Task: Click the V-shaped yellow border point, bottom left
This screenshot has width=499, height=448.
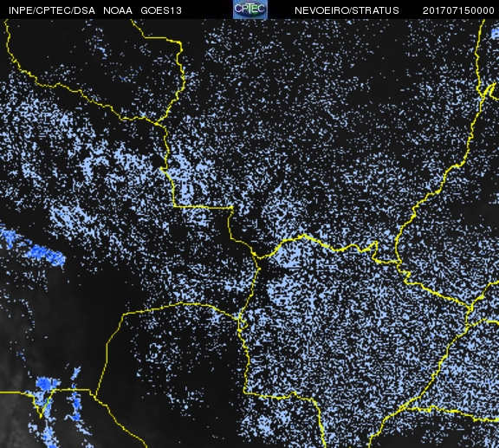Action: [41, 416]
